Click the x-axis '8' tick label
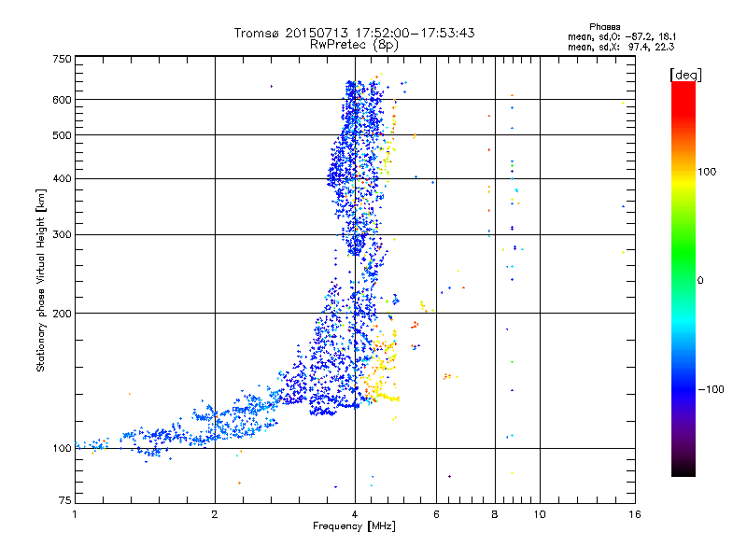Image resolution: width=747 pixels, height=560 pixels. coord(495,514)
